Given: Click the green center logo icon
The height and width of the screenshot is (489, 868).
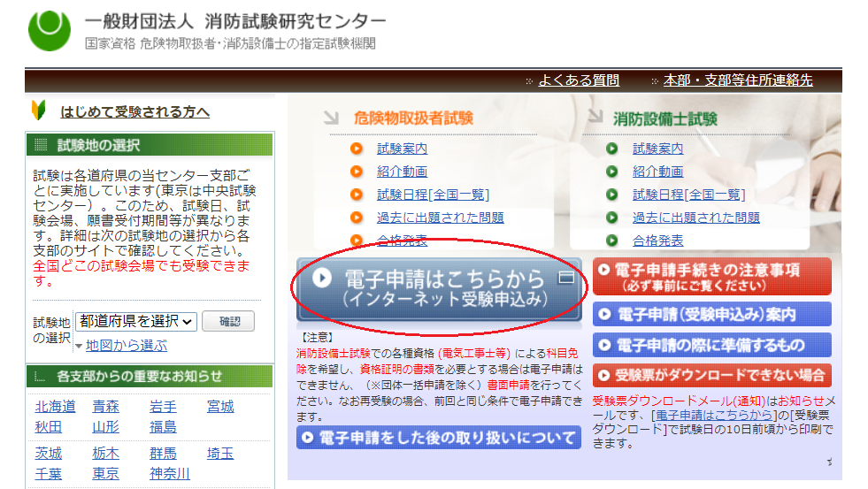Looking at the screenshot, I should point(50,30).
